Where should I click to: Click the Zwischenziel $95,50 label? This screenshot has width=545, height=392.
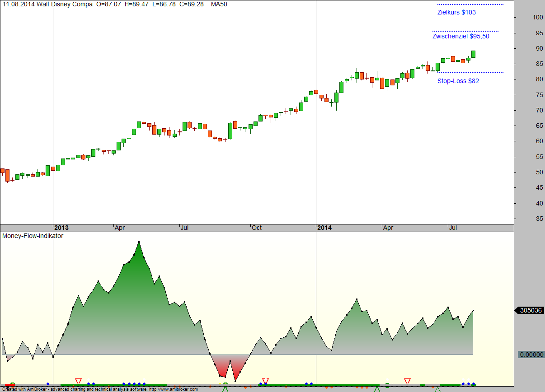coord(460,36)
